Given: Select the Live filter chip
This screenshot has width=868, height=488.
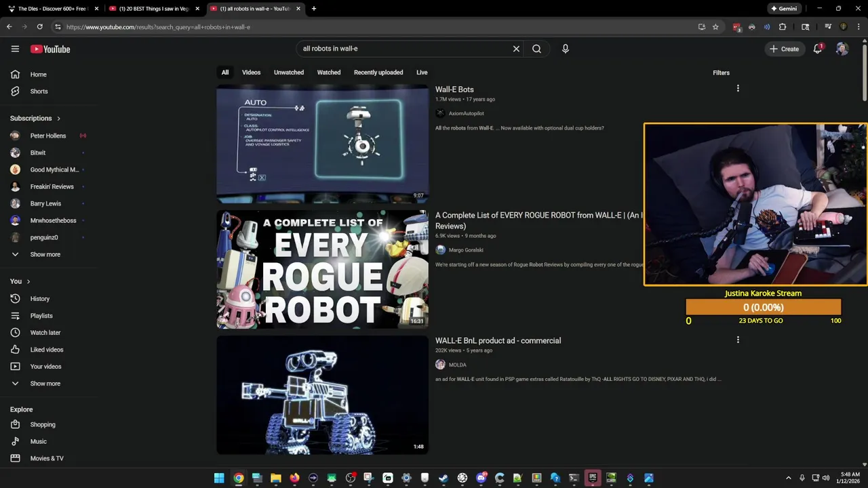Looking at the screenshot, I should pos(422,73).
